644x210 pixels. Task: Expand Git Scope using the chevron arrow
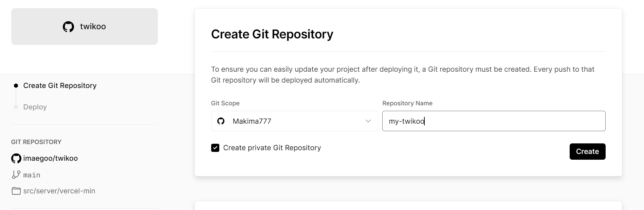[x=368, y=121]
